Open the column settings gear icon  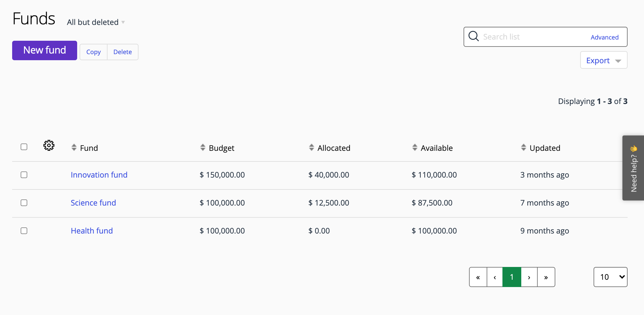pos(49,146)
